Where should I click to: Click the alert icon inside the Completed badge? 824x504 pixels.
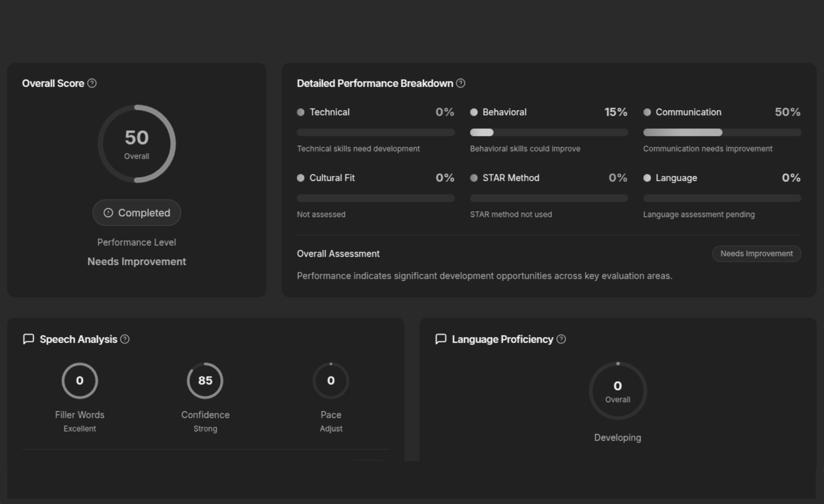(x=108, y=213)
